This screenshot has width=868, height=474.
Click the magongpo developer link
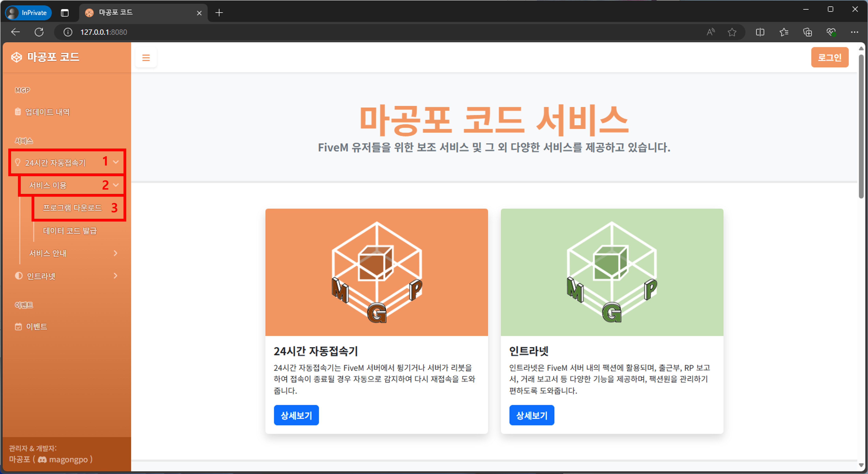point(68,460)
